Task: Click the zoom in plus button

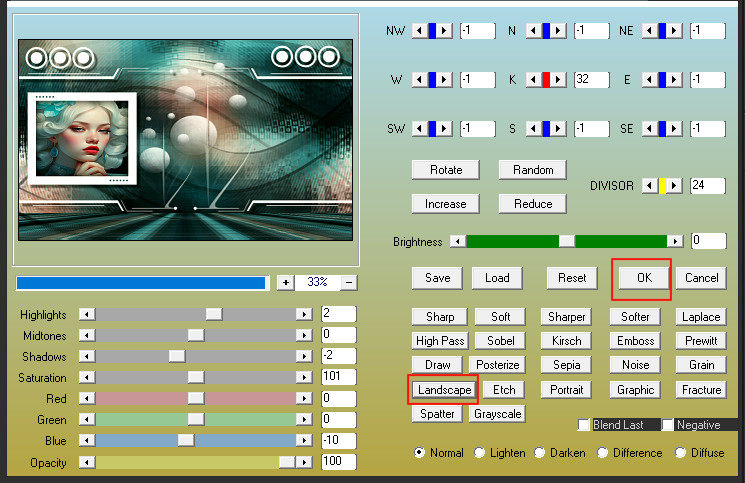Action: point(286,283)
